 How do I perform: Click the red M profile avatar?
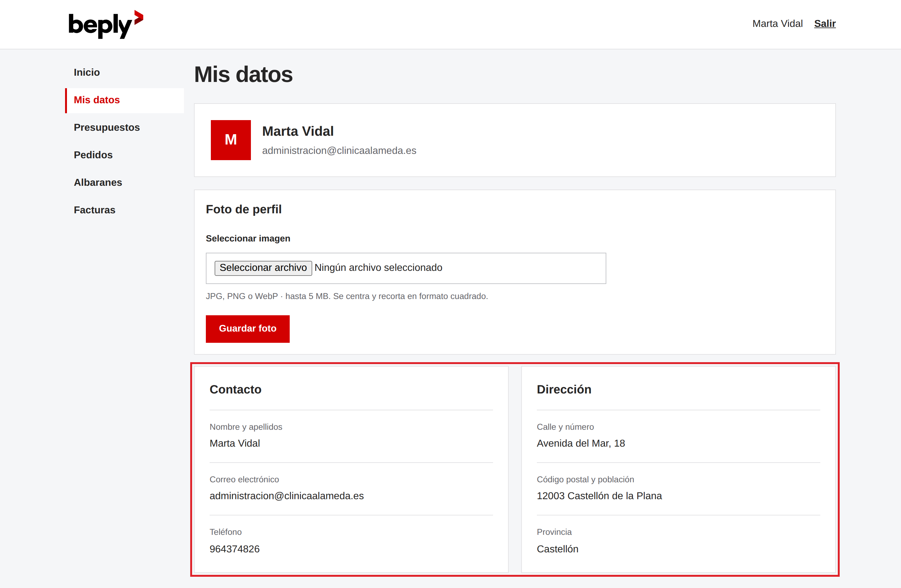[x=231, y=140]
